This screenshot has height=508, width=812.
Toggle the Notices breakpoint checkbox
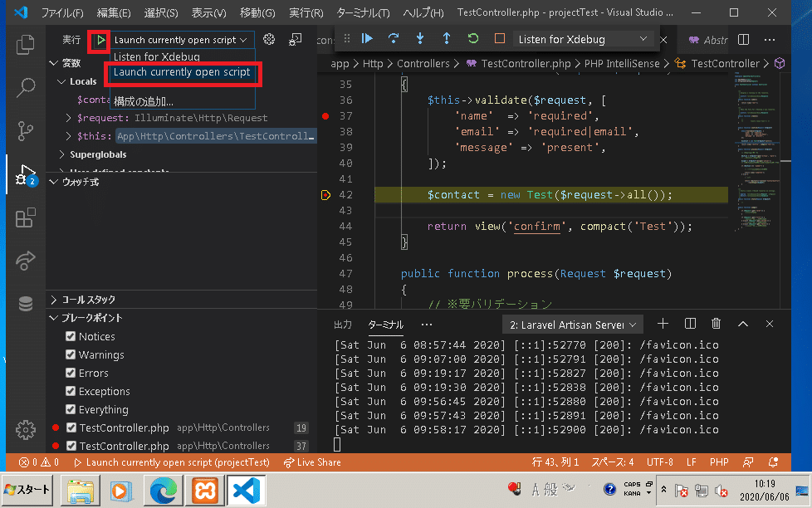tap(71, 337)
